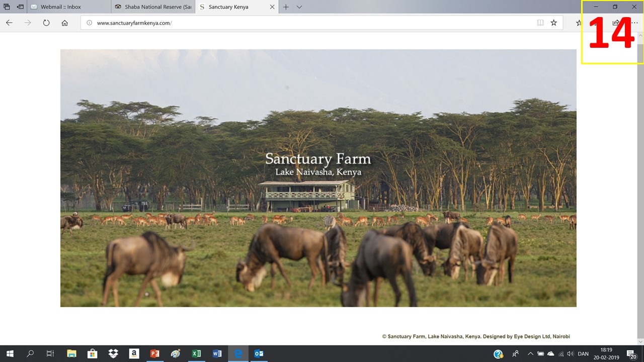Add this page to favorites
This screenshot has height=362, width=644.
[554, 23]
